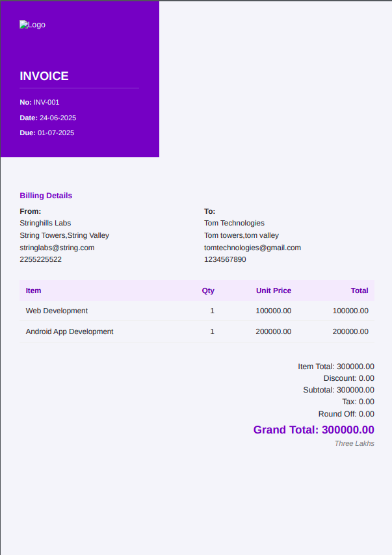Click the Subtotal amount line
Image resolution: width=392 pixels, height=555 pixels.
coord(338,390)
